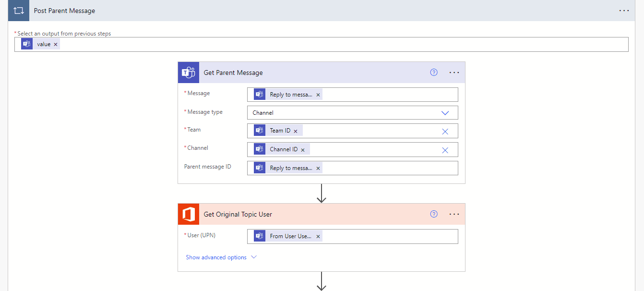
Task: Remove the Team ID token
Action: pyautogui.click(x=296, y=131)
